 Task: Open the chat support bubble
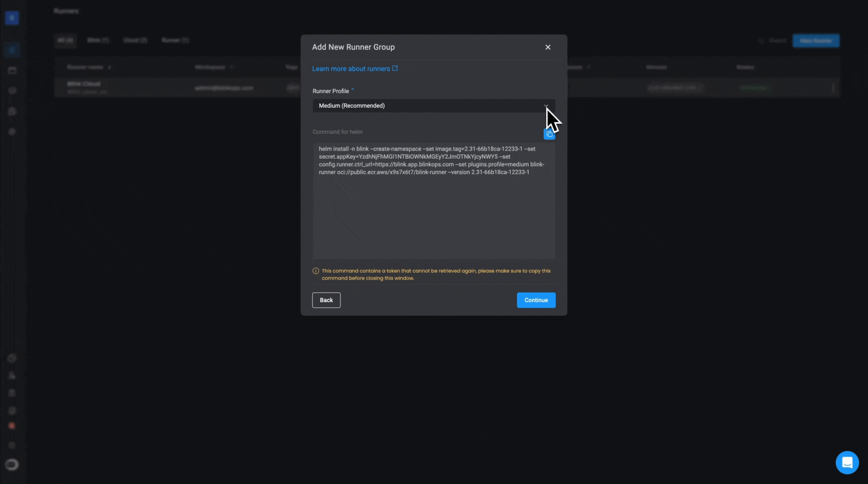(x=847, y=462)
